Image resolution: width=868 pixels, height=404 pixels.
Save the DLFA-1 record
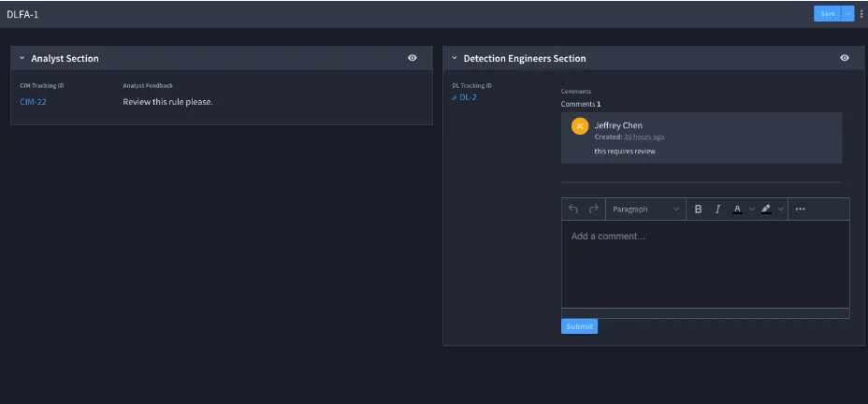coord(827,14)
